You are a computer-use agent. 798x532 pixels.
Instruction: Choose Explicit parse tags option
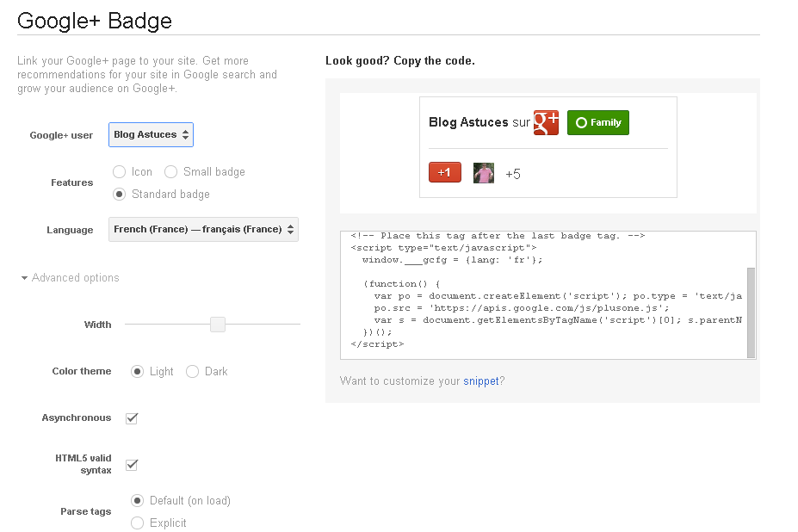tap(138, 523)
